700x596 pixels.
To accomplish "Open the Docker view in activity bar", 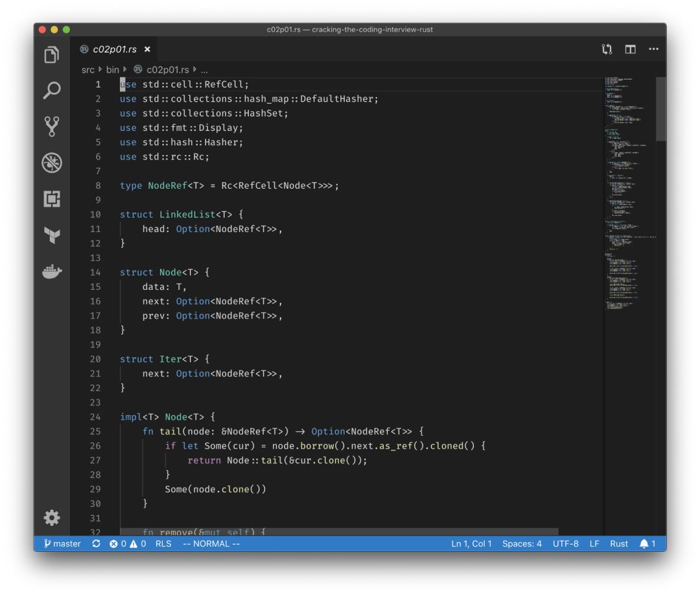I will (52, 271).
